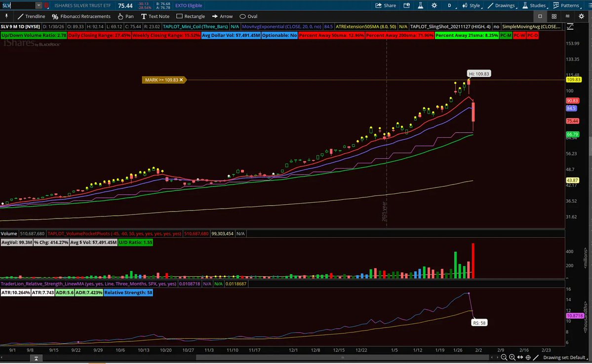Click the Up/Down Volume Ratio: 2.78 label
592x364 pixels.
click(34, 35)
